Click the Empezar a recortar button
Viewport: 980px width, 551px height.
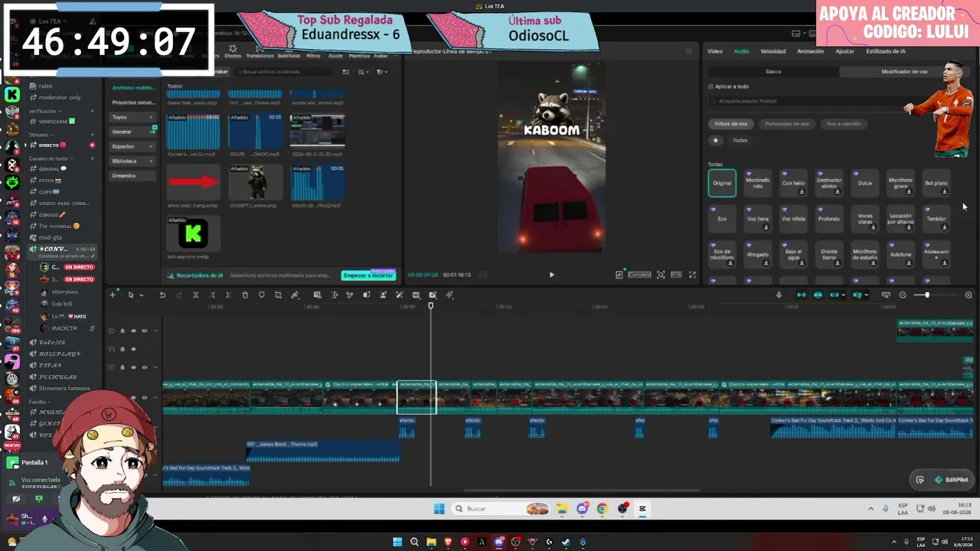click(368, 275)
